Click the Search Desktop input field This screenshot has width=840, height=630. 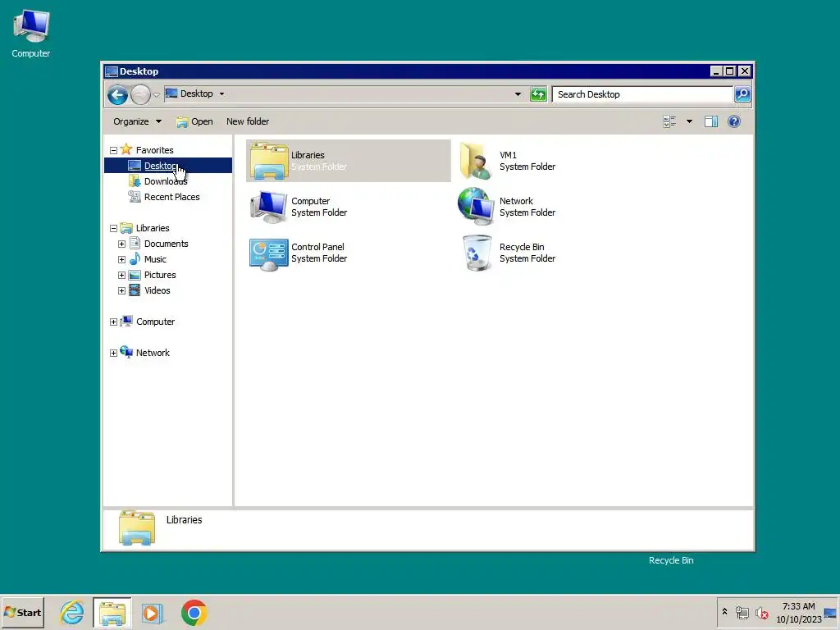coord(642,94)
